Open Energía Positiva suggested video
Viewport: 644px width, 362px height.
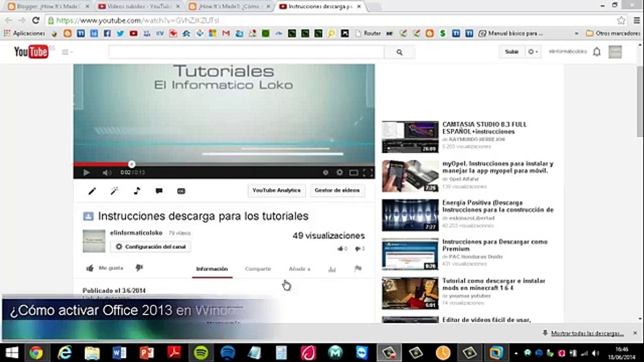(498, 206)
